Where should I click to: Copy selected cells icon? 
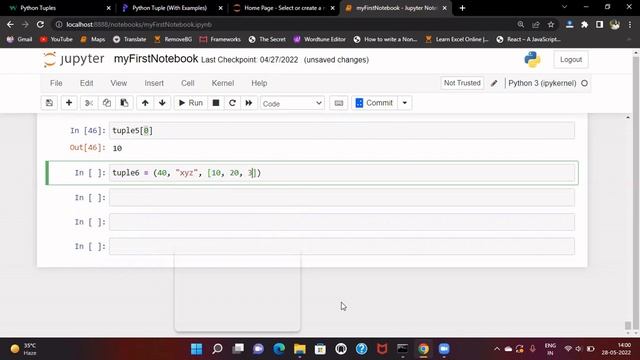tap(107, 103)
